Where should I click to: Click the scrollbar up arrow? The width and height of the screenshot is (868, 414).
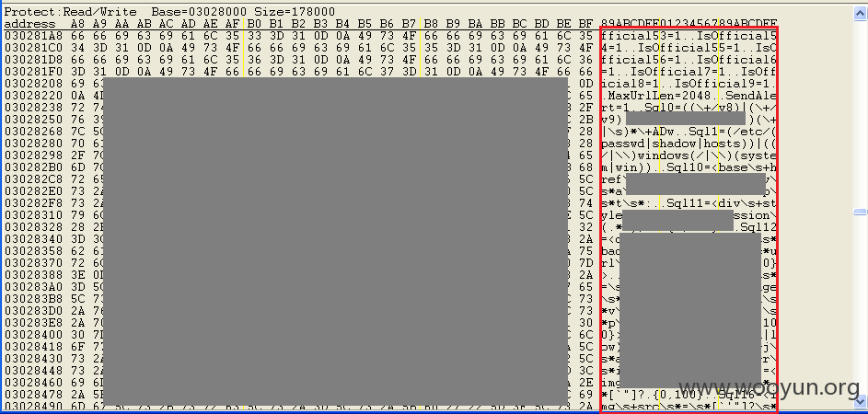tap(861, 14)
